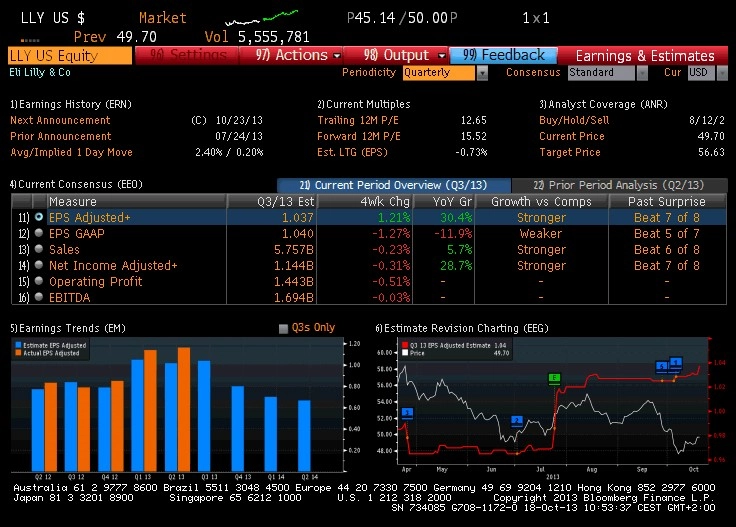Switch to Current Period Overview (Q3/13) tab
The width and height of the screenshot is (736, 527).
coord(394,185)
